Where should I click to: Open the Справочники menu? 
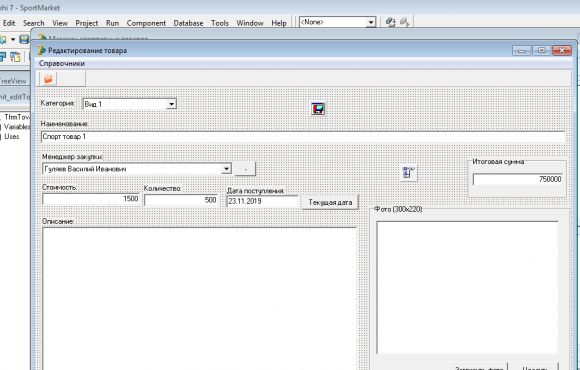pyautogui.click(x=62, y=63)
